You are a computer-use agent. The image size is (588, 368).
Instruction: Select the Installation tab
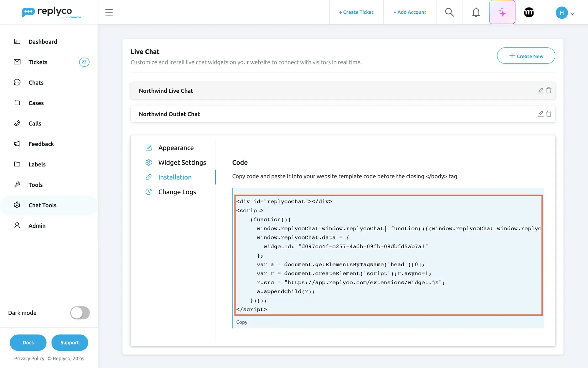[175, 177]
